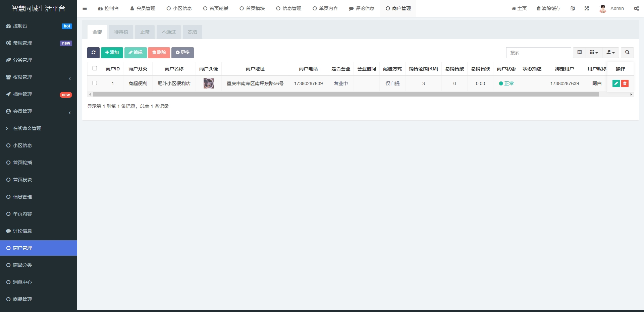The width and height of the screenshot is (644, 312).
Task: Open the columns visibility dropdown
Action: [x=594, y=53]
